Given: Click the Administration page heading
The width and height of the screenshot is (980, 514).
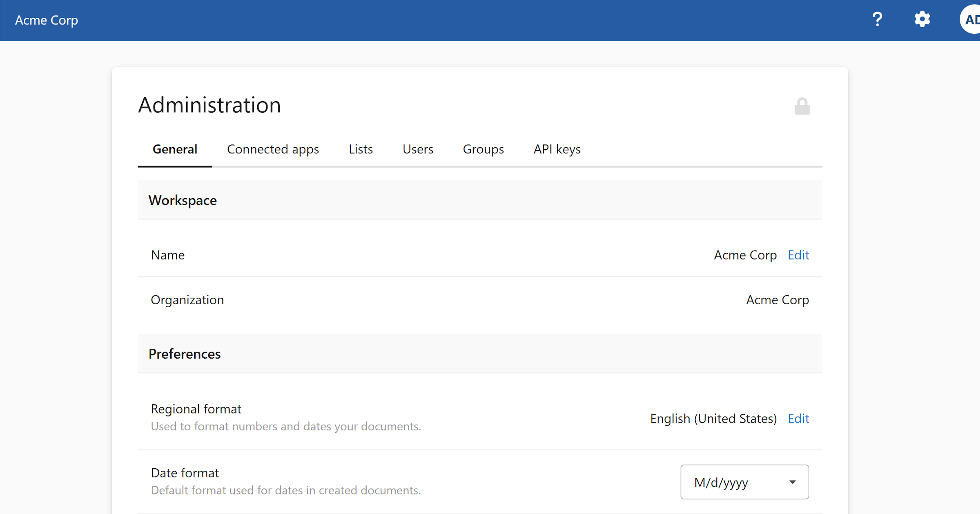Looking at the screenshot, I should (209, 105).
